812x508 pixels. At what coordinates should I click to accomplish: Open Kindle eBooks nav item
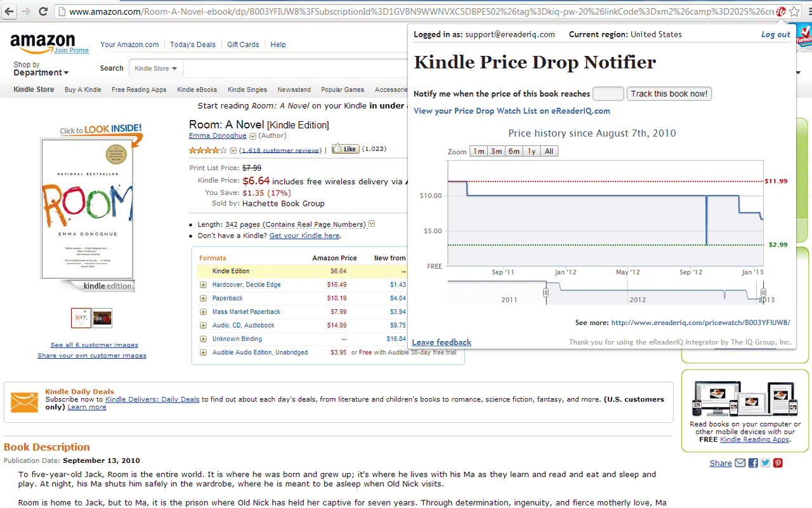point(197,90)
